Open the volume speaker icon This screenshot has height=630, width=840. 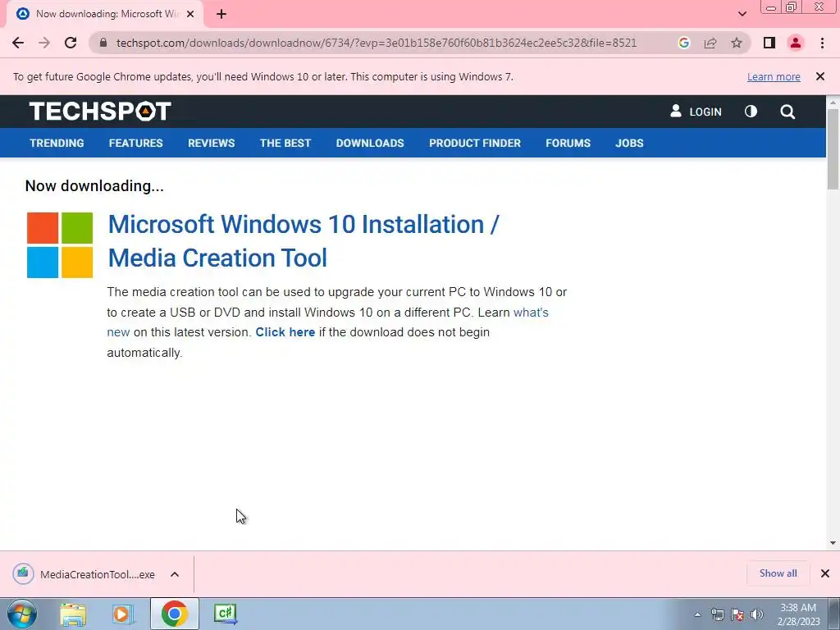pos(757,614)
